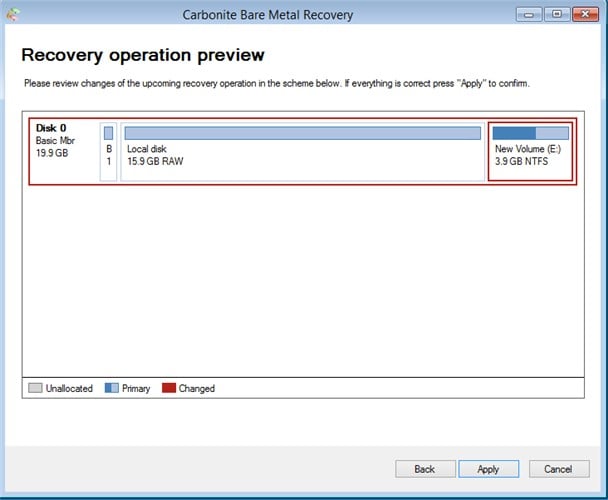
Task: Click the 3.9 GB NTFS text
Action: pyautogui.click(x=522, y=161)
